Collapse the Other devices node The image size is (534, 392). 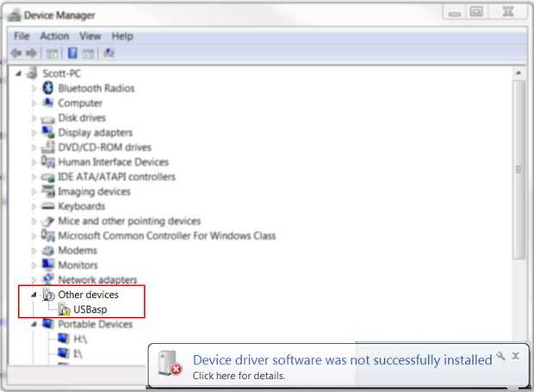point(34,295)
